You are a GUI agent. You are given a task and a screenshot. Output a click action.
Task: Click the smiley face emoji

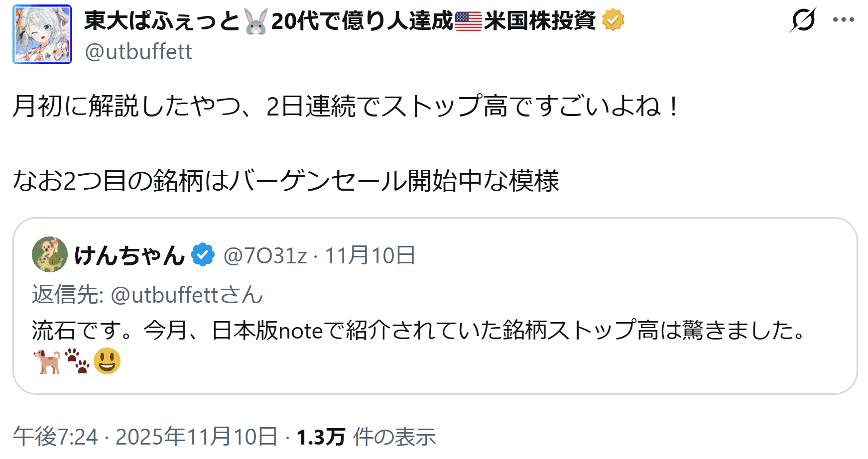tap(107, 361)
